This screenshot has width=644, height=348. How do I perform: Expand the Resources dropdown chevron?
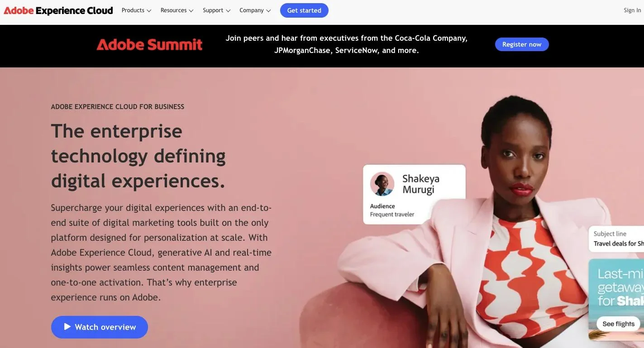tap(191, 11)
